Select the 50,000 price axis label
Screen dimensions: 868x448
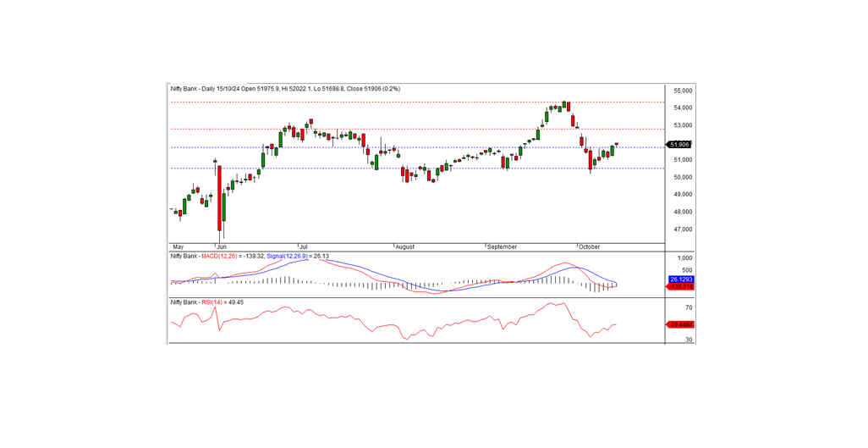click(683, 178)
